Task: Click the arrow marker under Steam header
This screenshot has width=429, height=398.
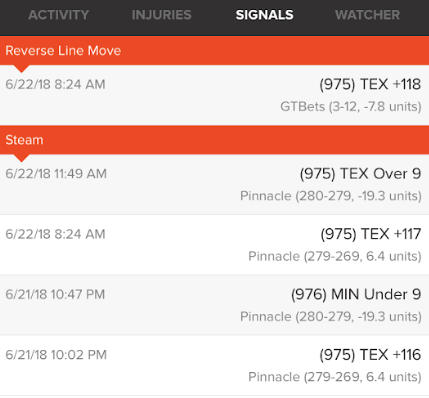Action: pos(22,158)
